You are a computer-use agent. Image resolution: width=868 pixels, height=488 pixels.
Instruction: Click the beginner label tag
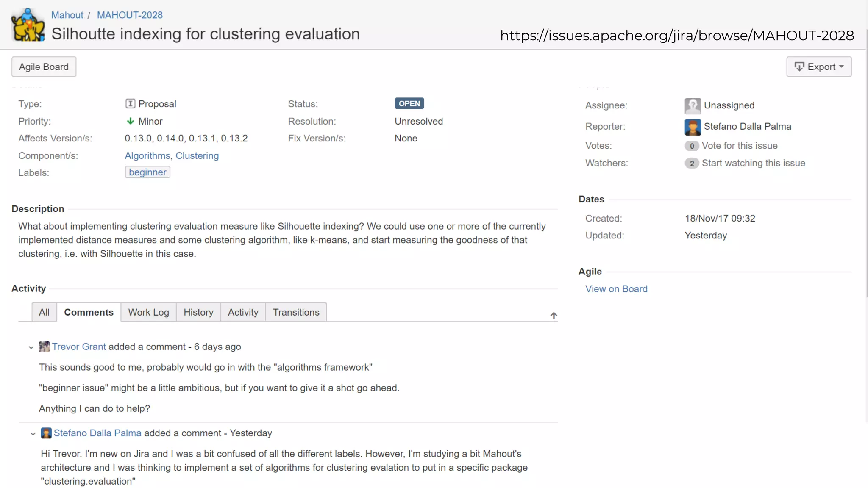pos(147,172)
